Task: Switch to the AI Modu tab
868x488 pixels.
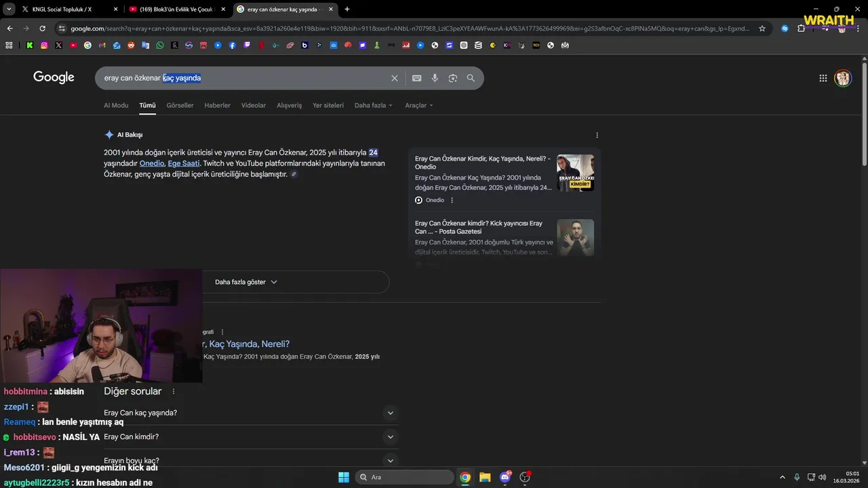Action: coord(116,105)
